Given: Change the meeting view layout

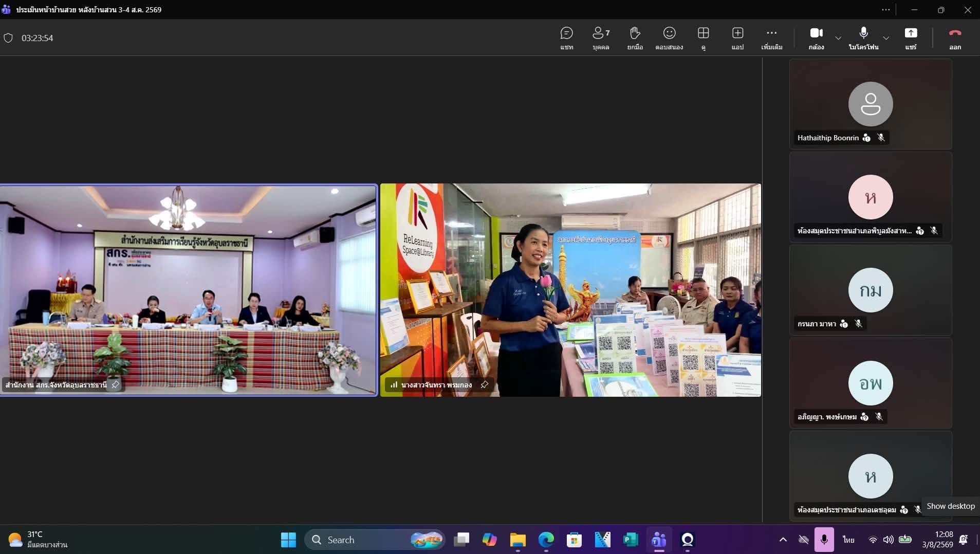Looking at the screenshot, I should click(x=703, y=39).
